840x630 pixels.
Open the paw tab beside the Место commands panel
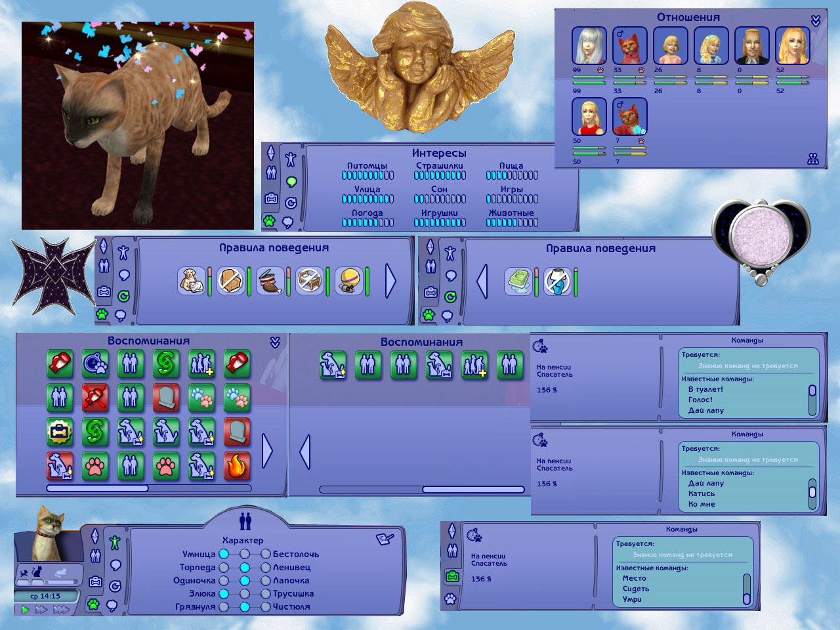tap(450, 598)
